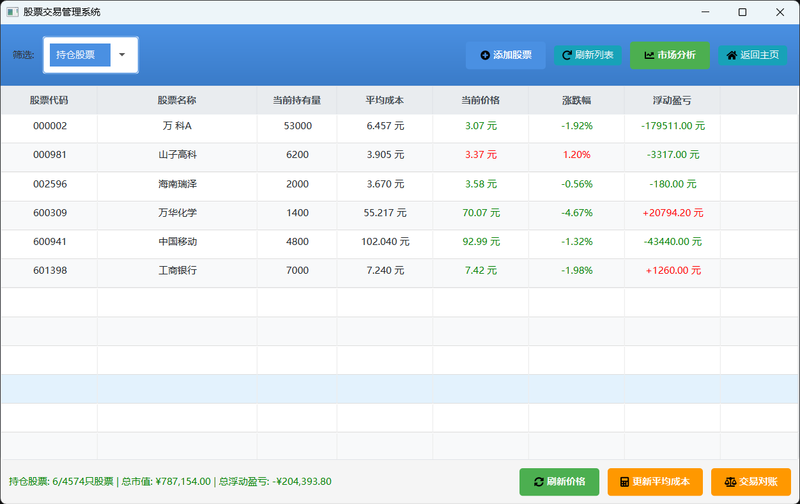Click stock name 中国移动
The height and width of the screenshot is (504, 800).
[177, 241]
